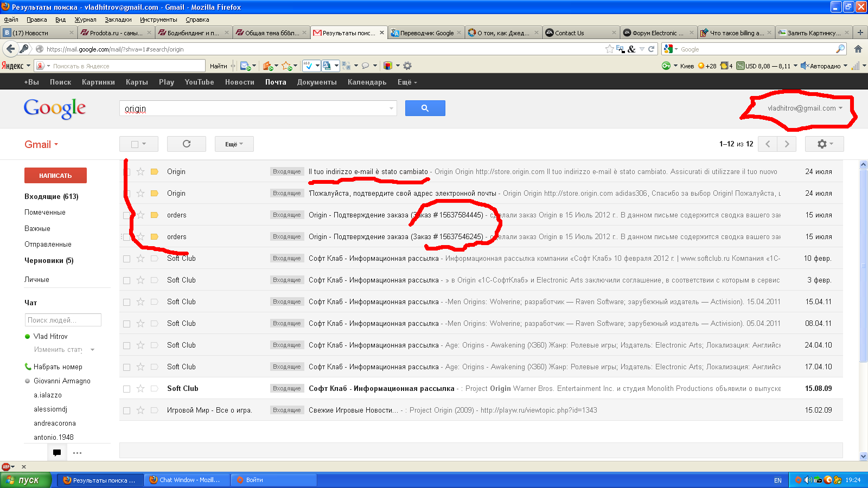
Task: Open the Черновики (5) folder
Action: (49, 260)
